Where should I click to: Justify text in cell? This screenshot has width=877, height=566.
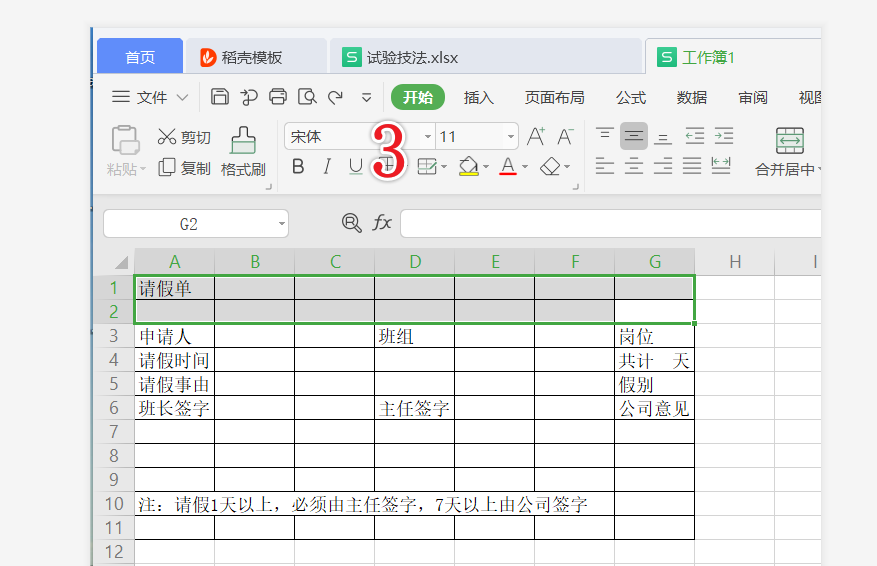(692, 166)
